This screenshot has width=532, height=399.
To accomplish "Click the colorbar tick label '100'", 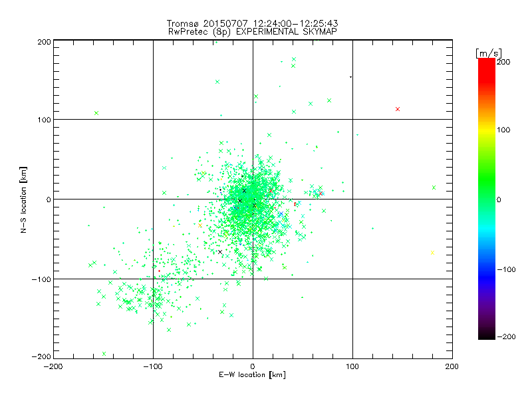I will point(503,130).
